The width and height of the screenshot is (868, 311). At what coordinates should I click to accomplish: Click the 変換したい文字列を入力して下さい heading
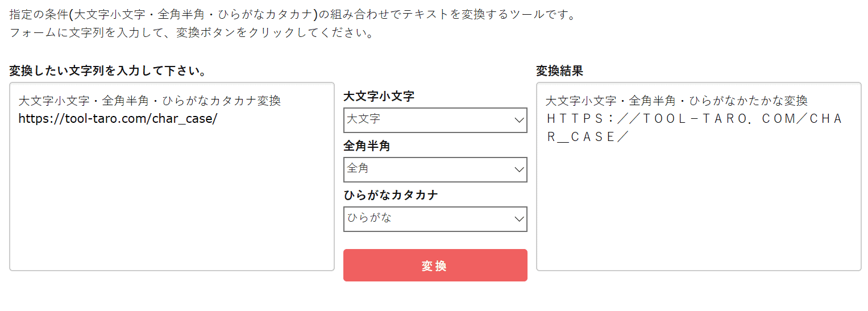pyautogui.click(x=107, y=71)
